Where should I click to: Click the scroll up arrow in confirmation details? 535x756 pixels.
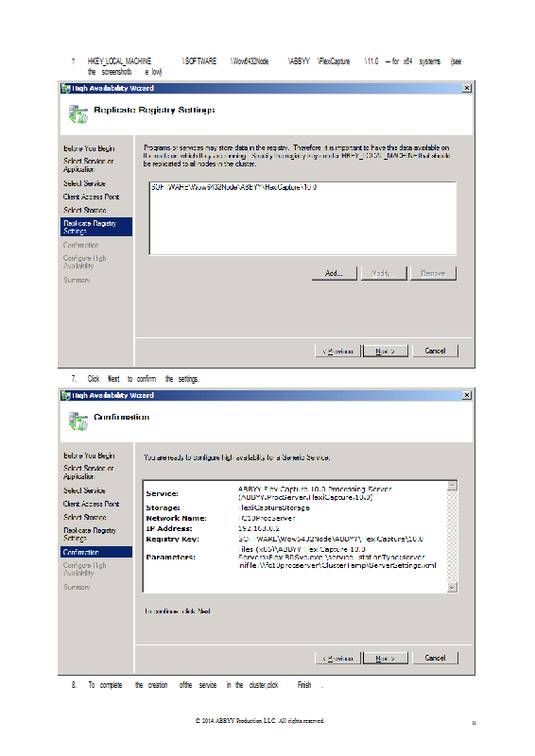pyautogui.click(x=452, y=486)
